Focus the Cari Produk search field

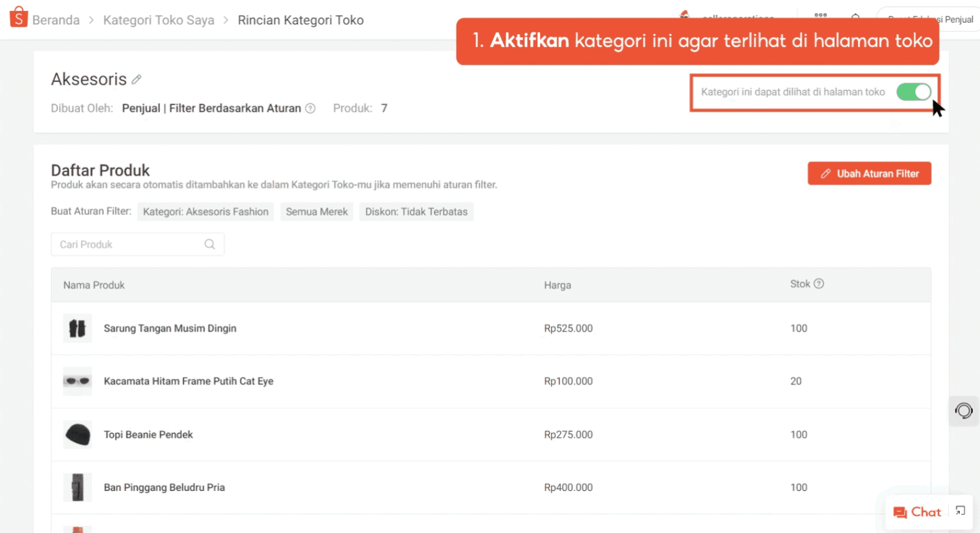tap(137, 244)
